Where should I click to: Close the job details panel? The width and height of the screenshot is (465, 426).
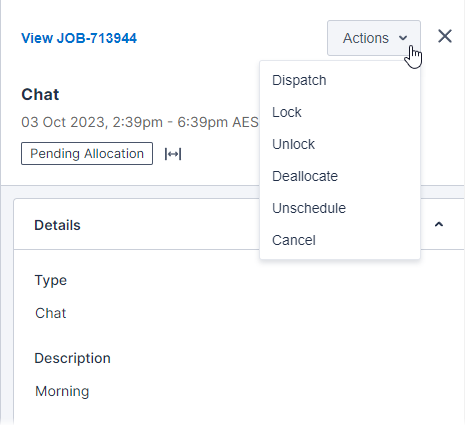(x=445, y=36)
